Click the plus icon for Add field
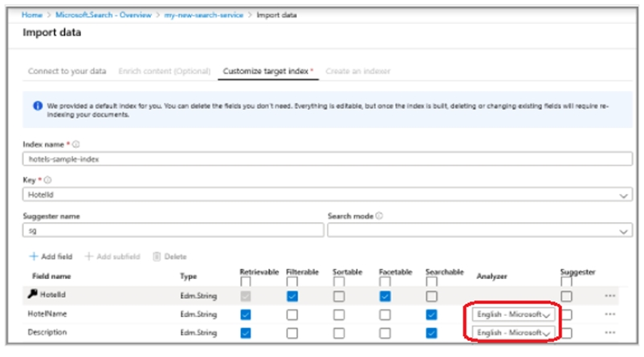The image size is (644, 357). tap(34, 256)
